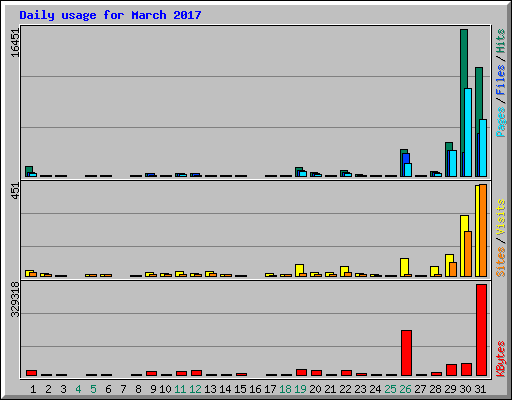Click day 15 on the x-axis

(x=240, y=389)
